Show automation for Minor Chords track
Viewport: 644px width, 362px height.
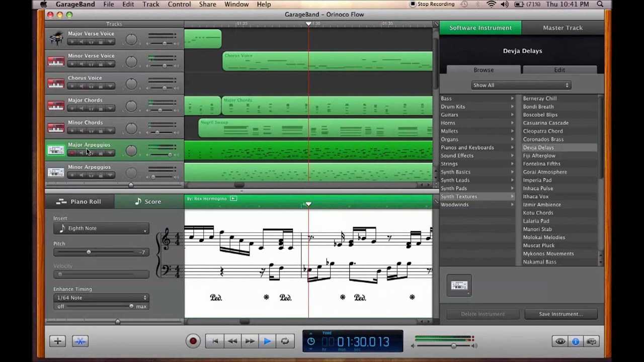[x=110, y=130]
